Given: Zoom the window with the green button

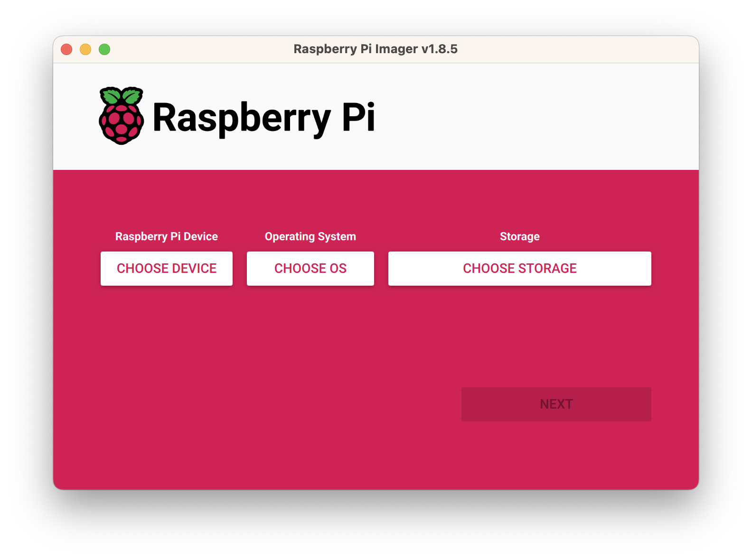Looking at the screenshot, I should pos(104,49).
